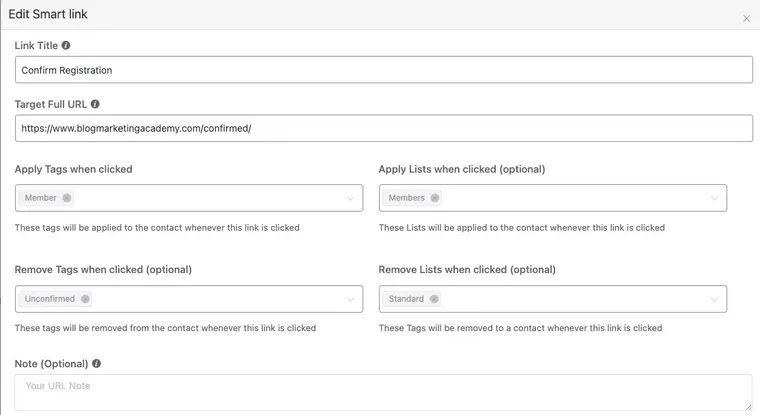Select the Standard list text
The height and width of the screenshot is (415, 760).
click(406, 299)
